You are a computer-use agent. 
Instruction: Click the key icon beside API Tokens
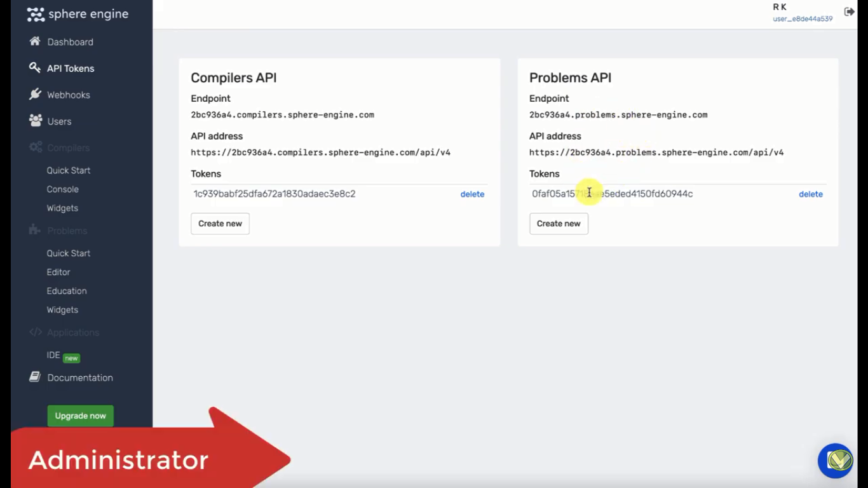(x=35, y=67)
